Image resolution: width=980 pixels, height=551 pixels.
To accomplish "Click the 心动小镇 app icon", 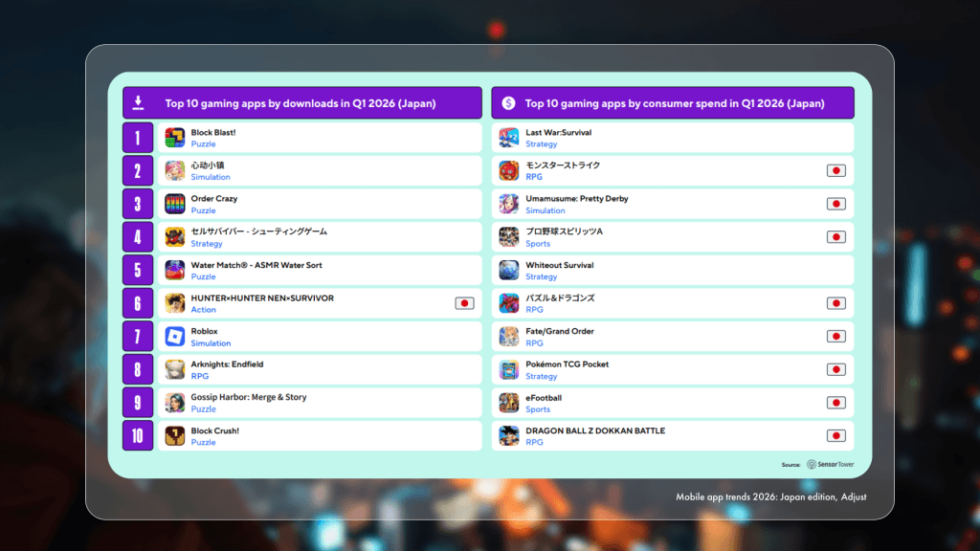I will (175, 170).
